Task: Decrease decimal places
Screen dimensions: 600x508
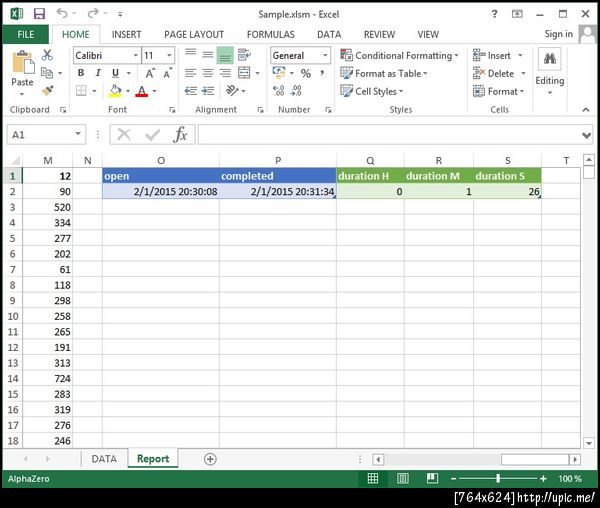Action: 296,91
